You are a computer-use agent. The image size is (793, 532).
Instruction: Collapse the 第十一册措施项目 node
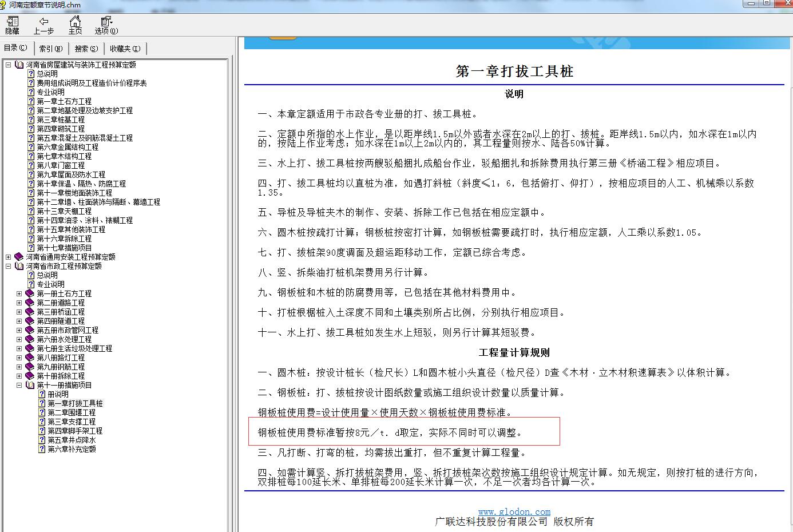(19, 385)
